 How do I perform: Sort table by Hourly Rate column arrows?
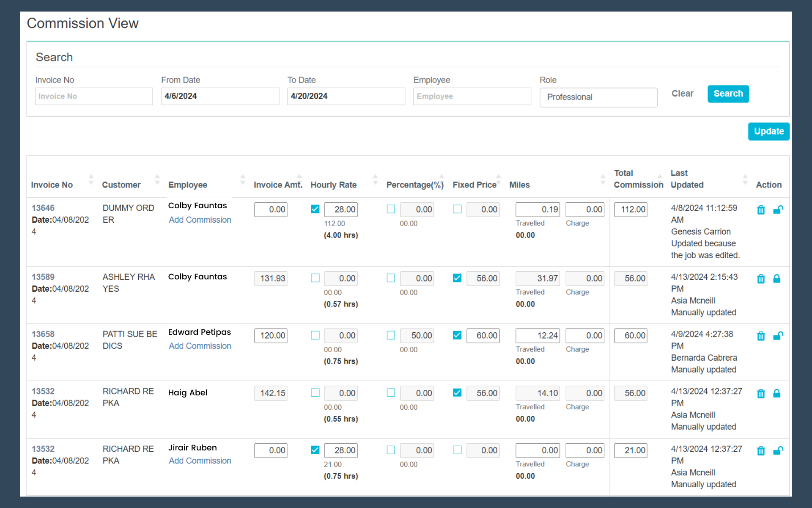point(375,179)
